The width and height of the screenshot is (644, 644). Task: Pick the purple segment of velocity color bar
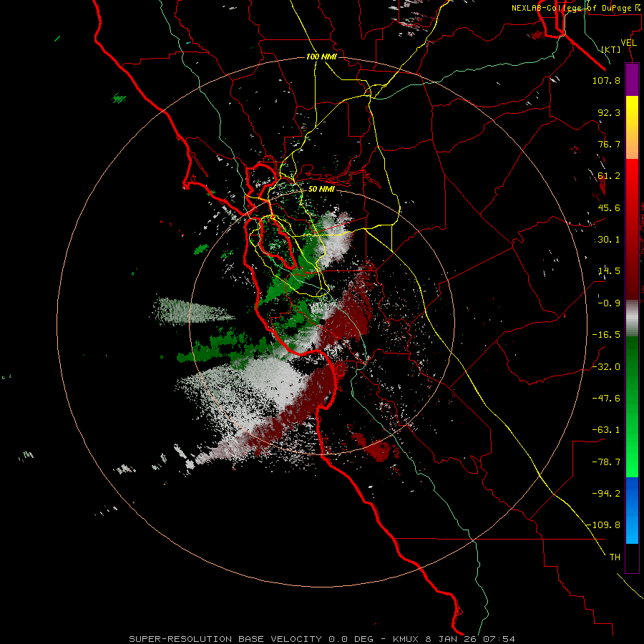click(632, 79)
